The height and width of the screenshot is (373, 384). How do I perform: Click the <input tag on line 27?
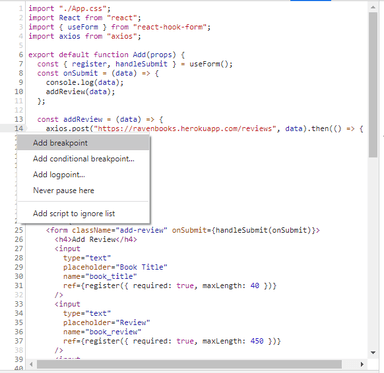tap(67, 249)
